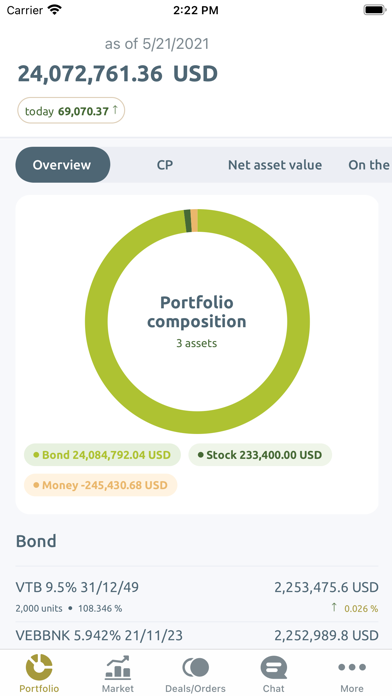Open the Chat bubble icon
392x696 pixels.
(x=273, y=668)
